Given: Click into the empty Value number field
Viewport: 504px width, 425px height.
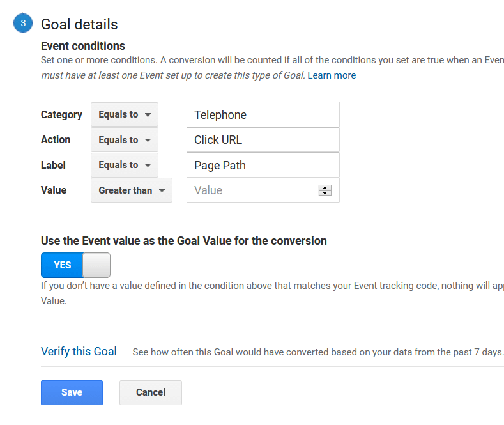Looking at the screenshot, I should [x=252, y=190].
